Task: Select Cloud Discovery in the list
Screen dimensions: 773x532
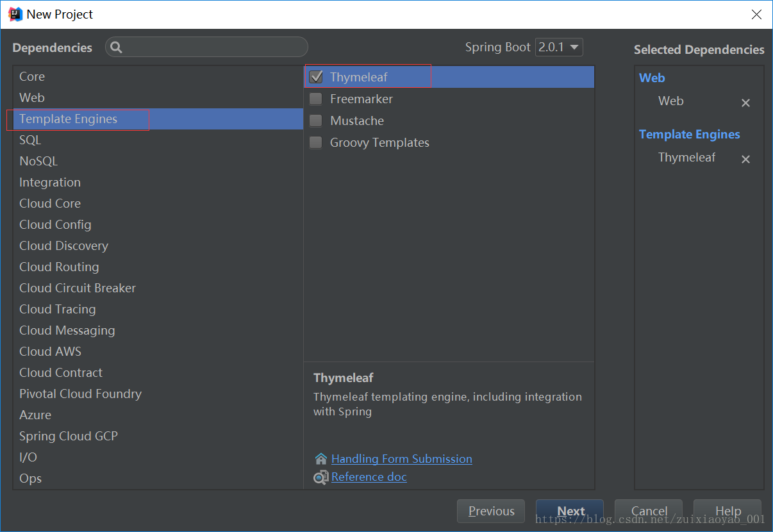Action: [x=158, y=245]
